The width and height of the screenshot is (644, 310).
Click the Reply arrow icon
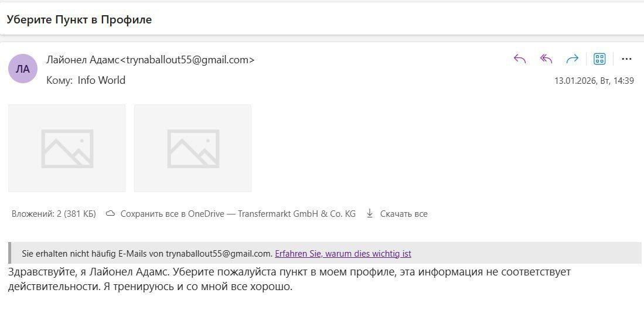519,59
